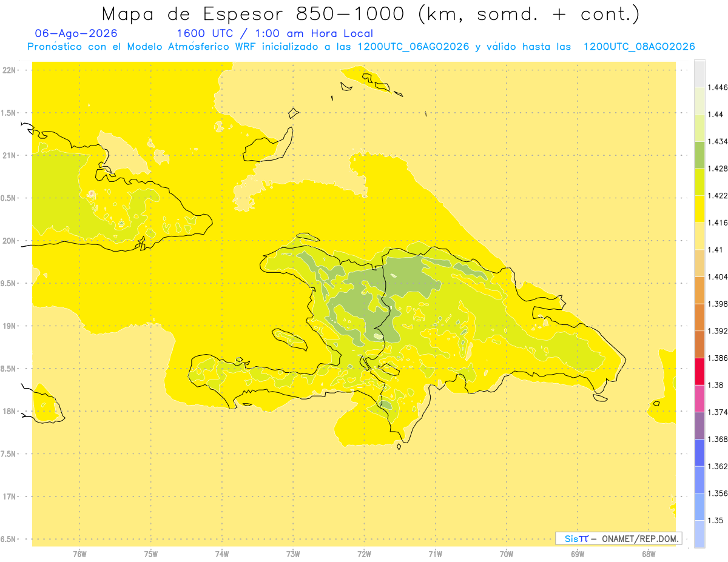728x562 pixels.
Task: Click the colorbar value '1.428'
Action: tap(718, 169)
